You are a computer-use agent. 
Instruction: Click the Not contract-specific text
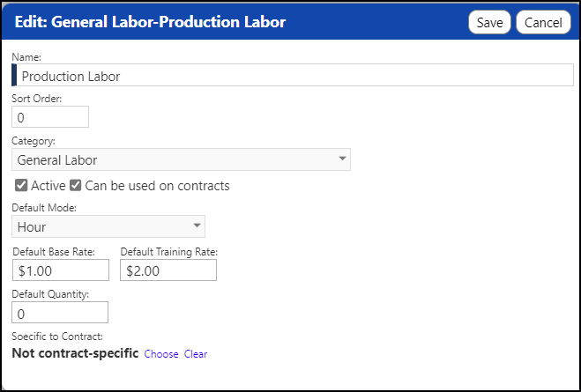(75, 353)
